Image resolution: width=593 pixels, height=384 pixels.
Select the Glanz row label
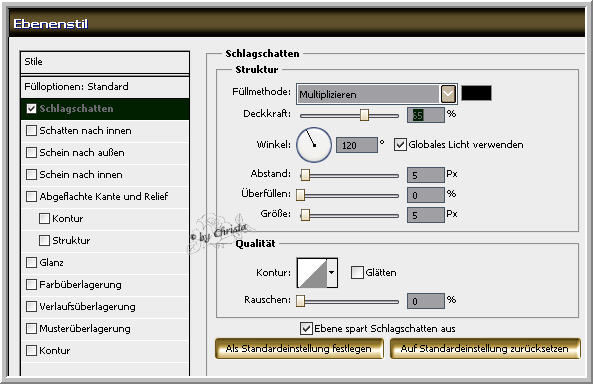click(51, 263)
